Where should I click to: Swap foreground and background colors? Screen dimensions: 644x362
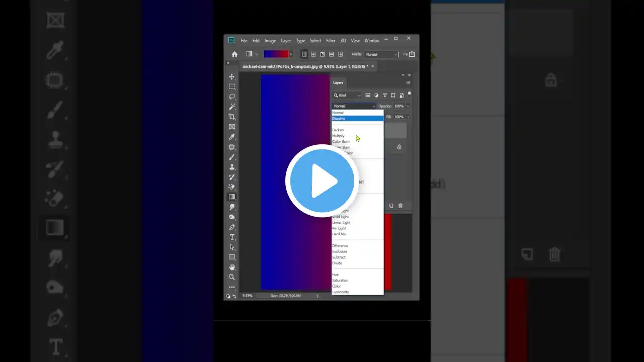[x=234, y=296]
